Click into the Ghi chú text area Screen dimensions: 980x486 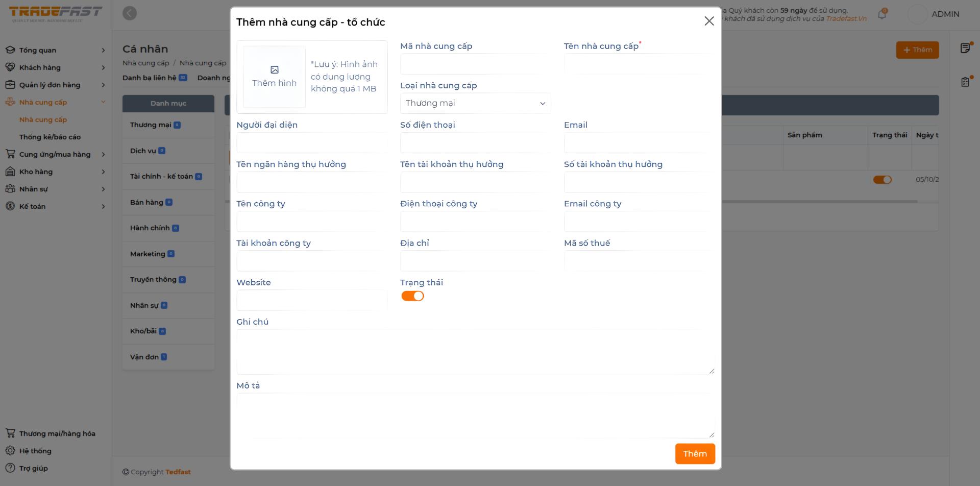pos(475,352)
